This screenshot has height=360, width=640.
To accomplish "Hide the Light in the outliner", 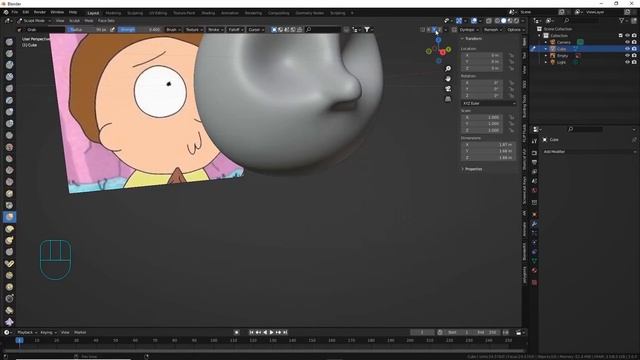I will coord(627,62).
